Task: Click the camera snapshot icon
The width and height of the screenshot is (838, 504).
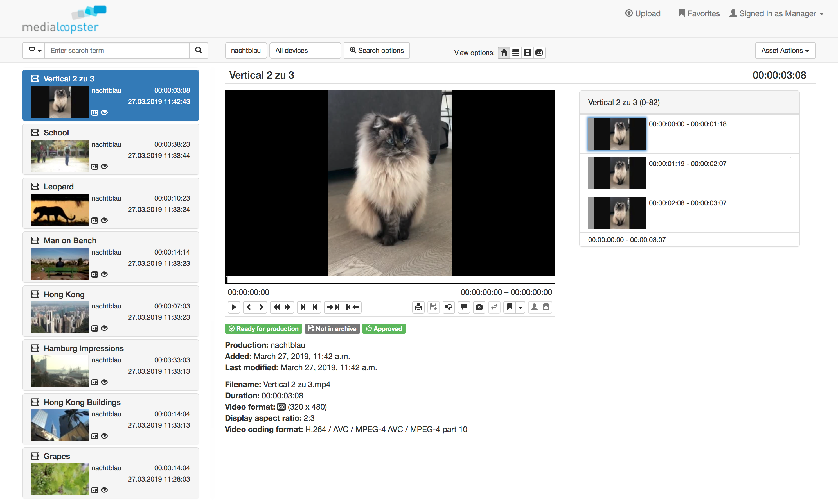Action: click(479, 307)
